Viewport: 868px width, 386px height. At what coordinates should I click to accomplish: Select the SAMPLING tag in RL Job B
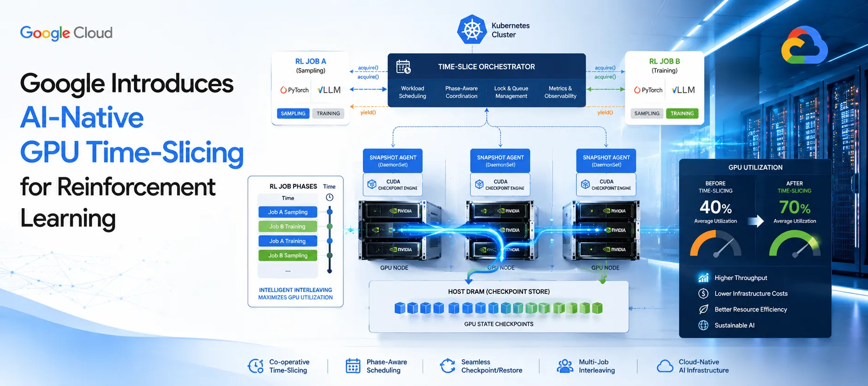(x=647, y=113)
